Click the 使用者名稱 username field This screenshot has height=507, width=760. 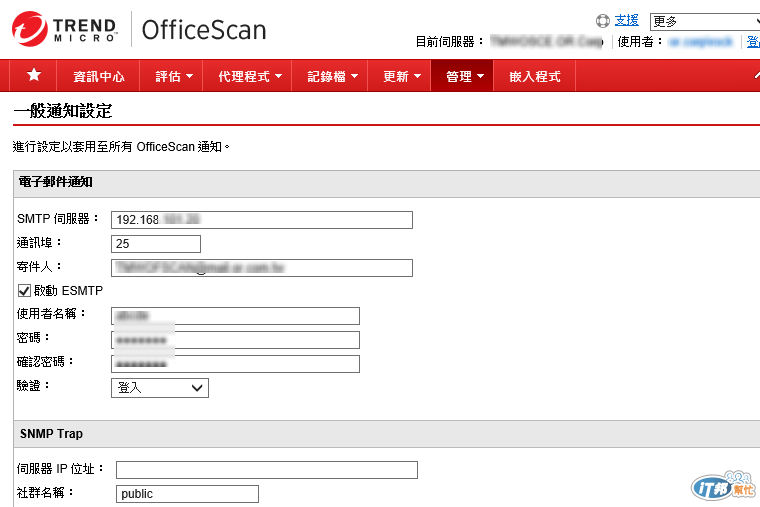pyautogui.click(x=235, y=316)
